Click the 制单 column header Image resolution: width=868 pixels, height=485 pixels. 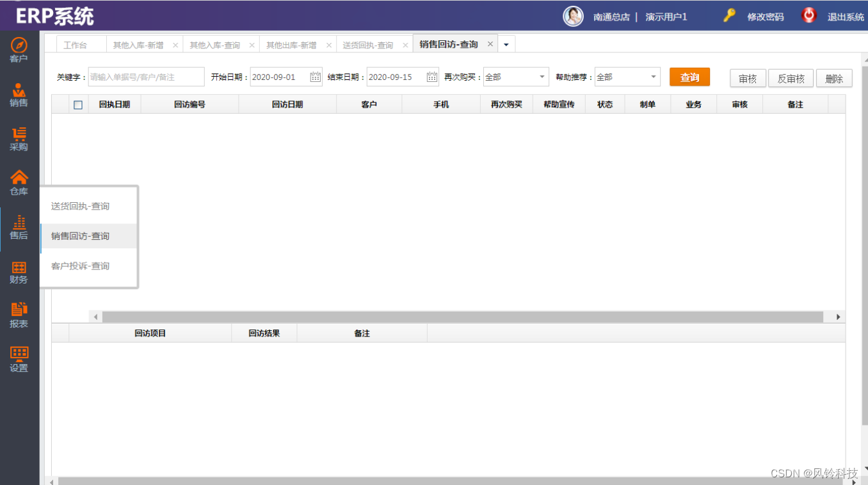(647, 104)
